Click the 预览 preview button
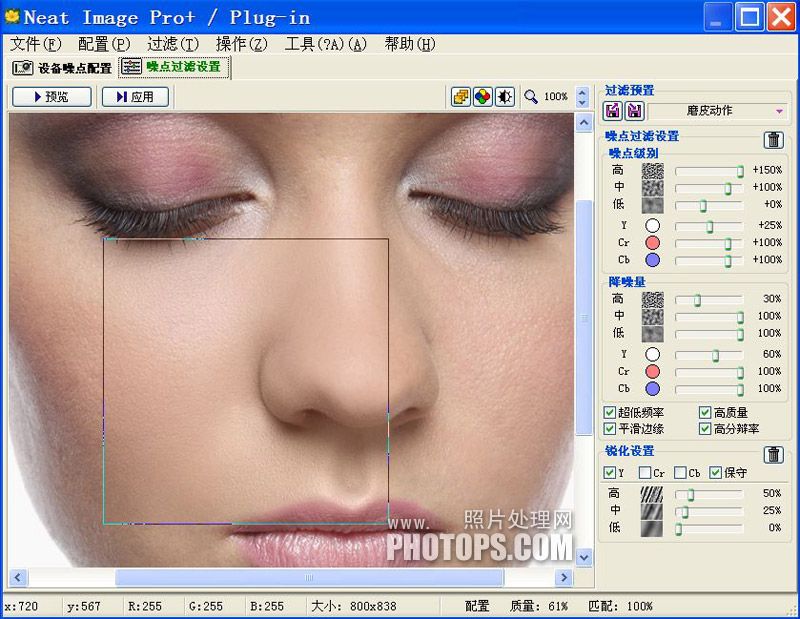This screenshot has height=619, width=800. tap(52, 96)
